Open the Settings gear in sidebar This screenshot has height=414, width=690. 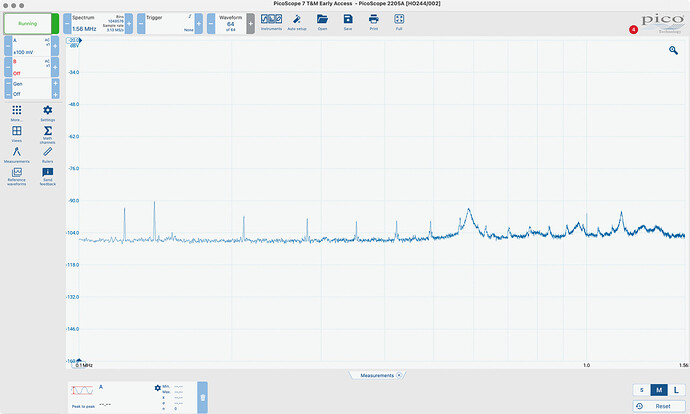coord(48,113)
